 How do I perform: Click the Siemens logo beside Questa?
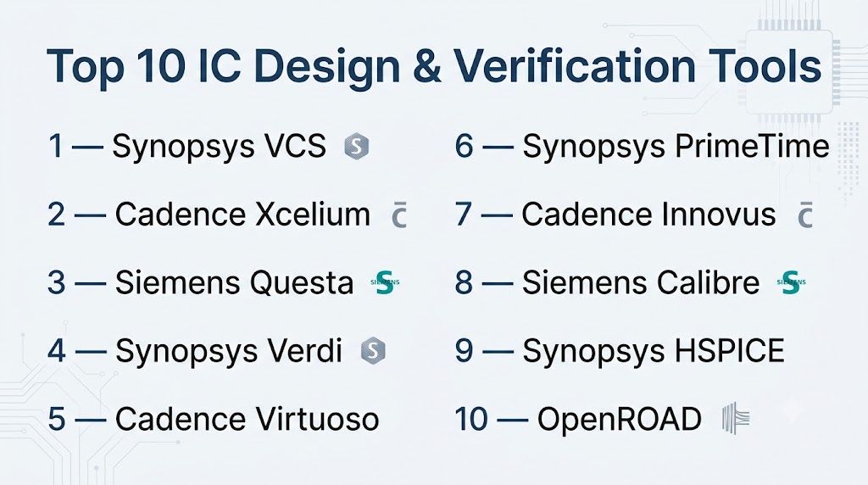385,282
